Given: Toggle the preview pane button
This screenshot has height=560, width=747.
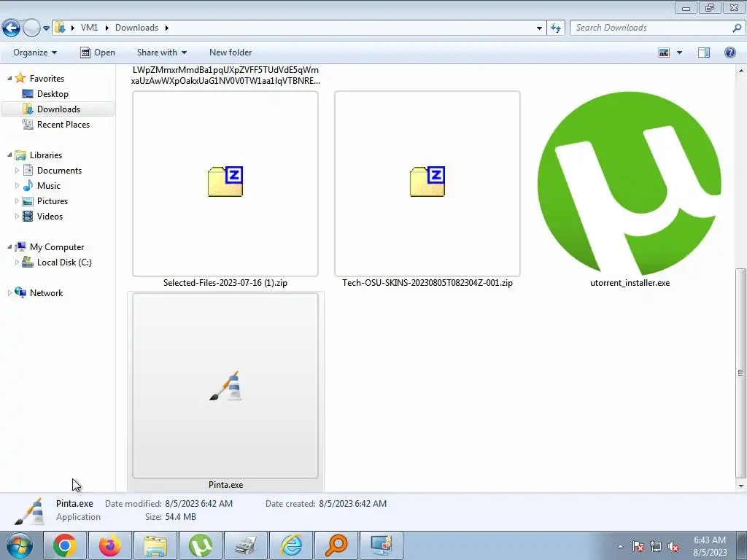Looking at the screenshot, I should pos(704,52).
